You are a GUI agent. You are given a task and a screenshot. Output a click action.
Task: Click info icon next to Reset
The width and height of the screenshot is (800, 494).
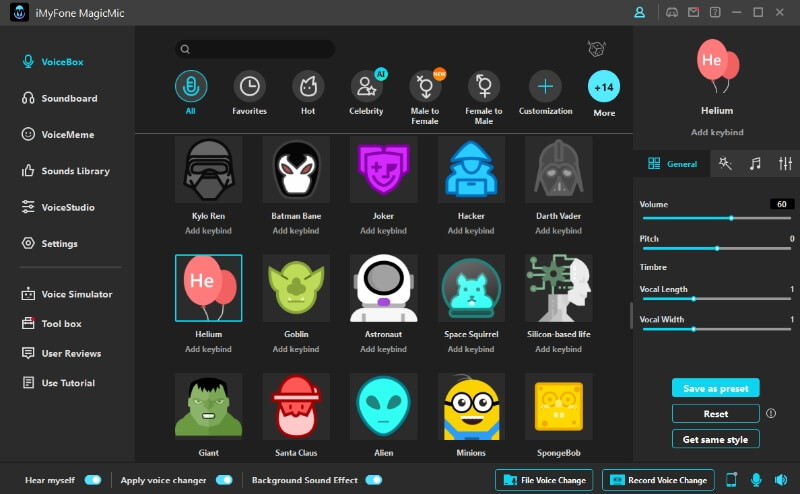click(771, 413)
